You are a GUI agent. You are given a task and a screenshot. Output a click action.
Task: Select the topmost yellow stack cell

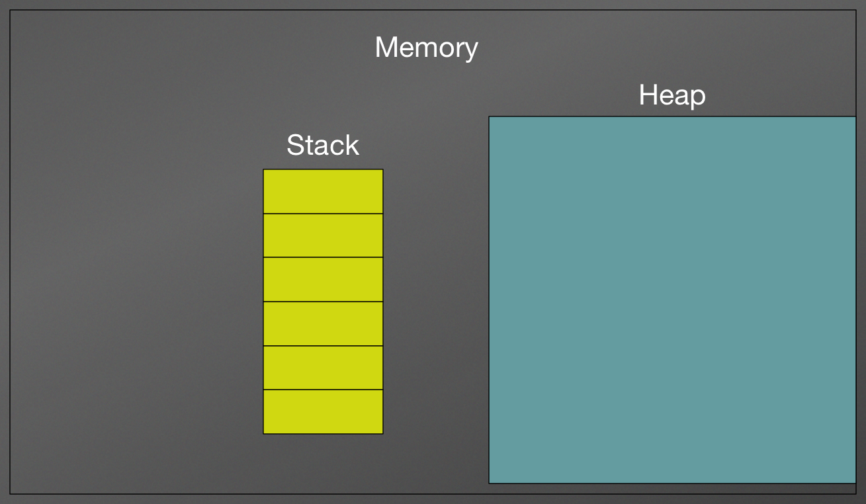tap(323, 191)
